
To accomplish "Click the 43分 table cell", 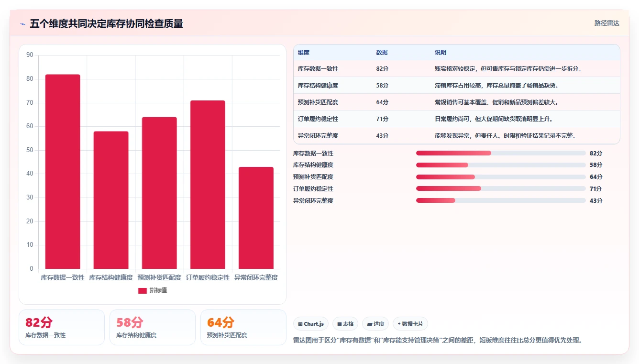I will click(x=382, y=136).
